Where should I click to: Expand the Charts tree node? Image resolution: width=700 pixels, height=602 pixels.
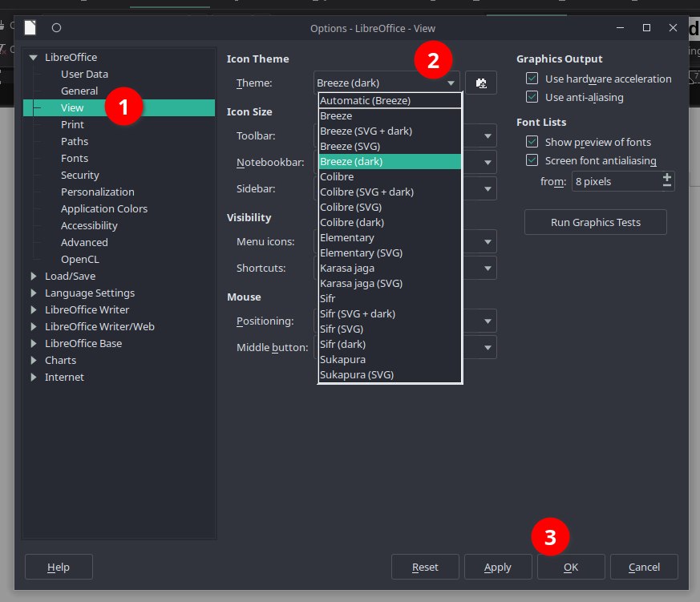(x=34, y=360)
